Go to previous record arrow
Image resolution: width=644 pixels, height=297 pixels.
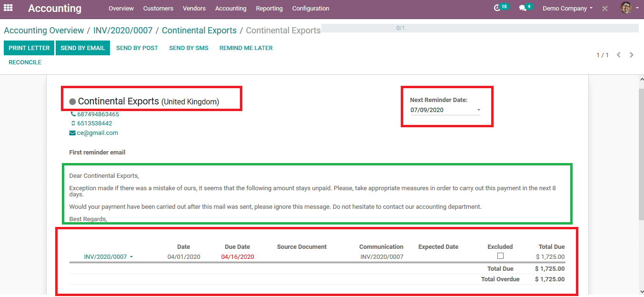[619, 55]
